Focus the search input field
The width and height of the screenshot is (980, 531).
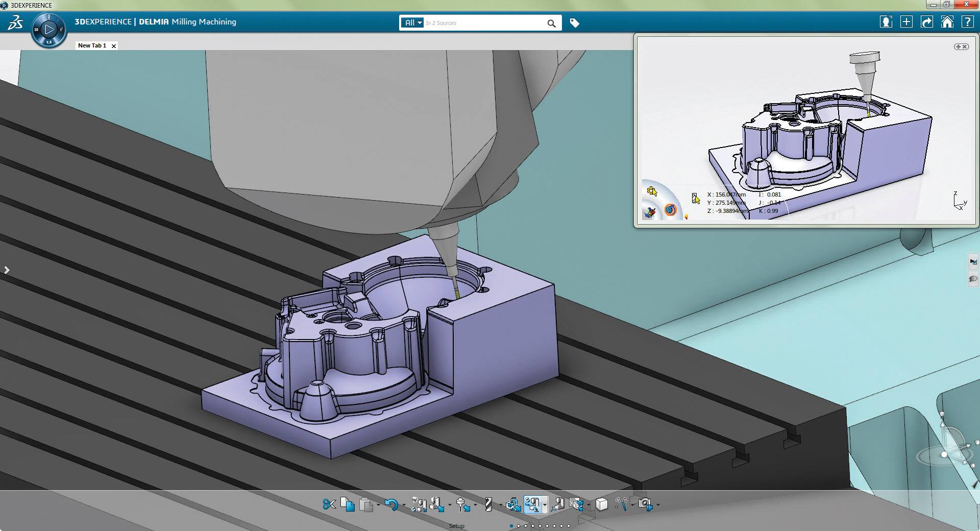(x=484, y=23)
